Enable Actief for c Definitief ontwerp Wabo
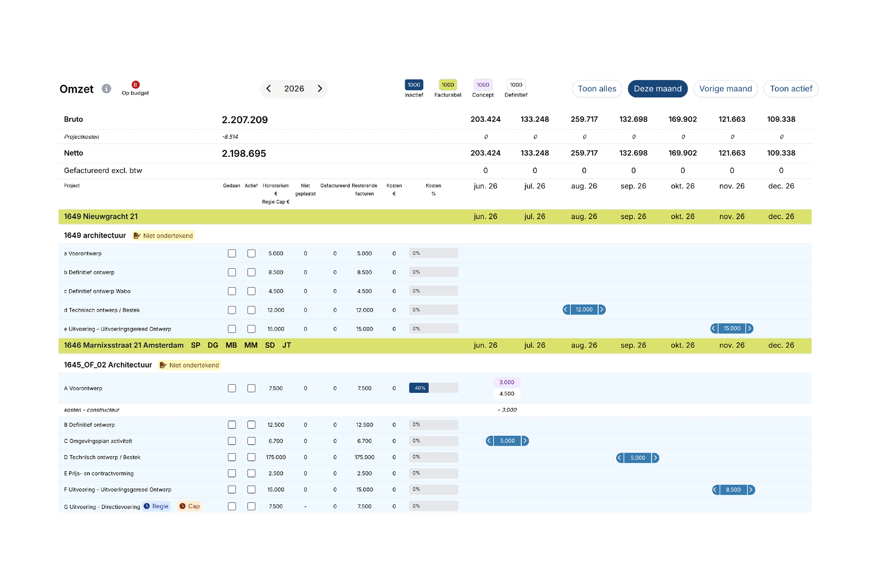 pos(251,291)
